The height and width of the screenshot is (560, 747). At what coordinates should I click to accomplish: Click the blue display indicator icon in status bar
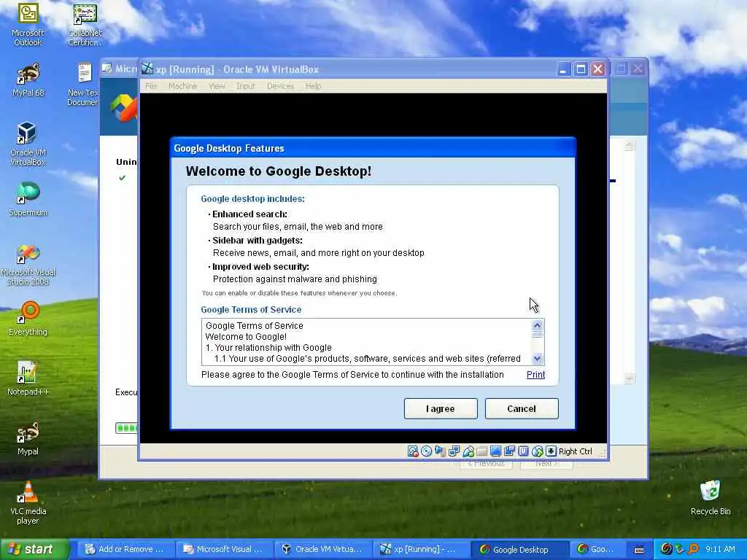point(495,451)
